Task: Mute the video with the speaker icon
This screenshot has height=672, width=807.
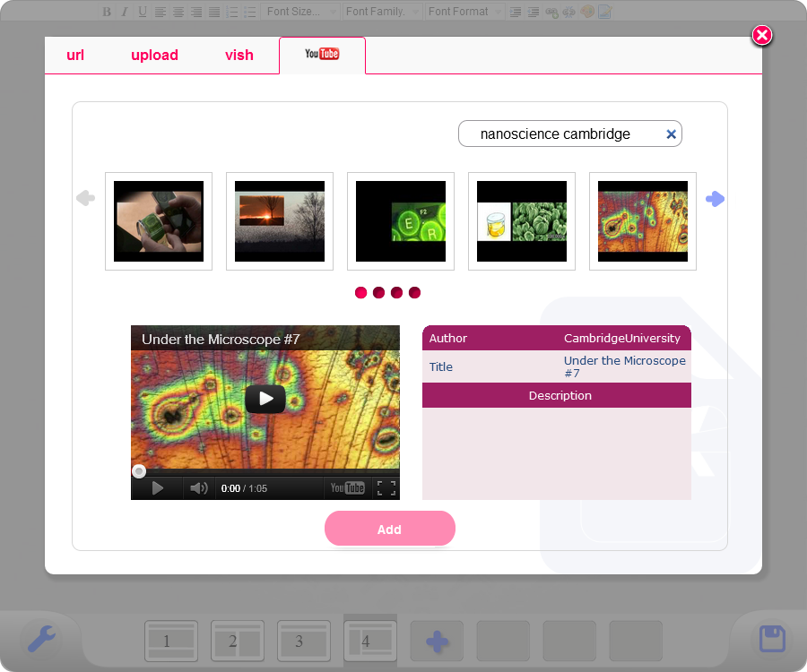Action: click(199, 488)
